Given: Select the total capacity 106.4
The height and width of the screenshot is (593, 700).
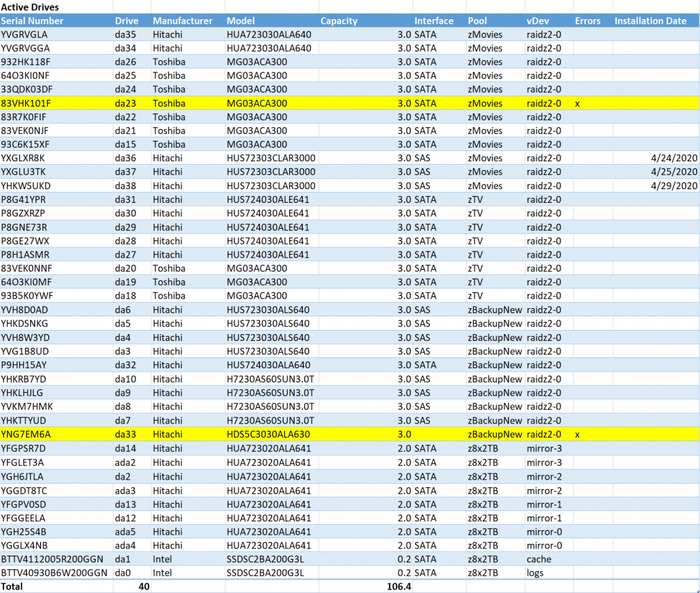Looking at the screenshot, I should pyautogui.click(x=399, y=587).
